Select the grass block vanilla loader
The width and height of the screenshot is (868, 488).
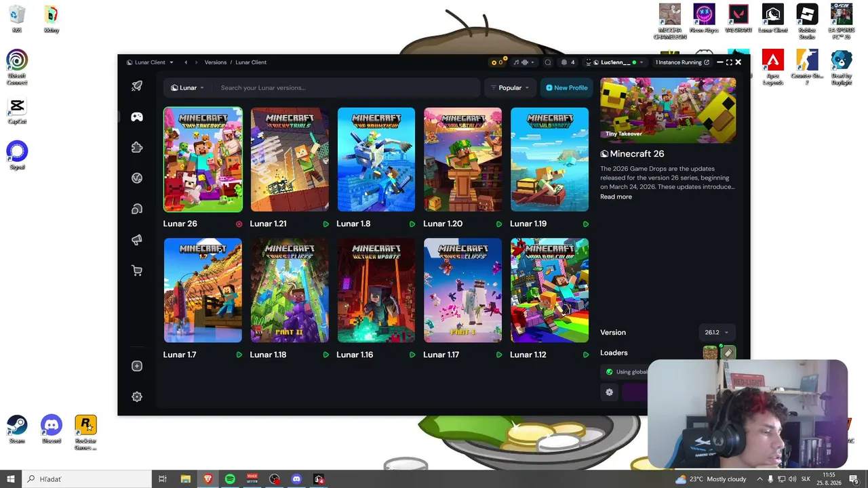tap(710, 352)
